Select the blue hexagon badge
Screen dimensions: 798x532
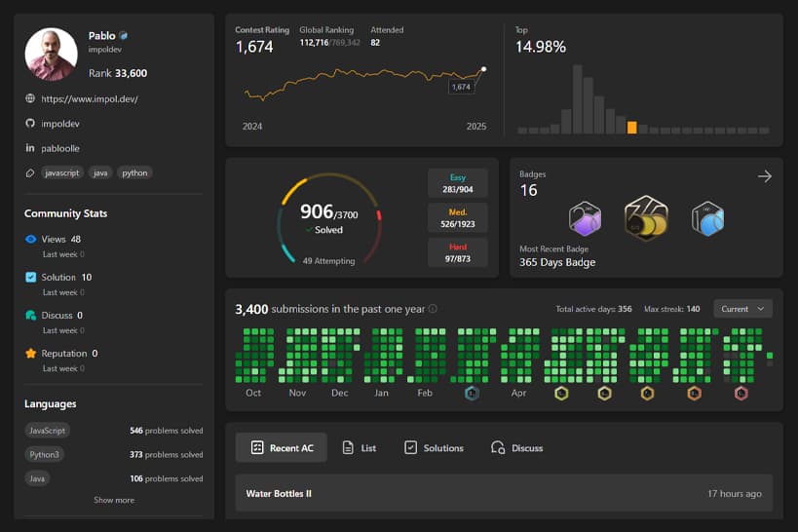pos(707,219)
